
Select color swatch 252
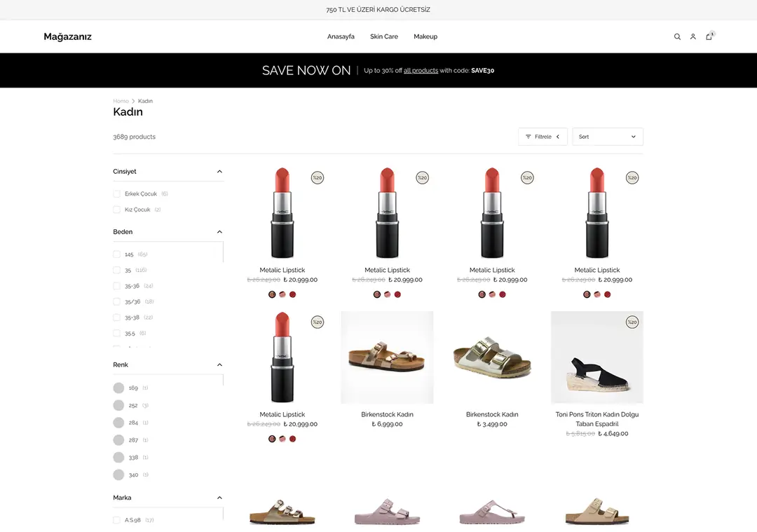(x=118, y=405)
